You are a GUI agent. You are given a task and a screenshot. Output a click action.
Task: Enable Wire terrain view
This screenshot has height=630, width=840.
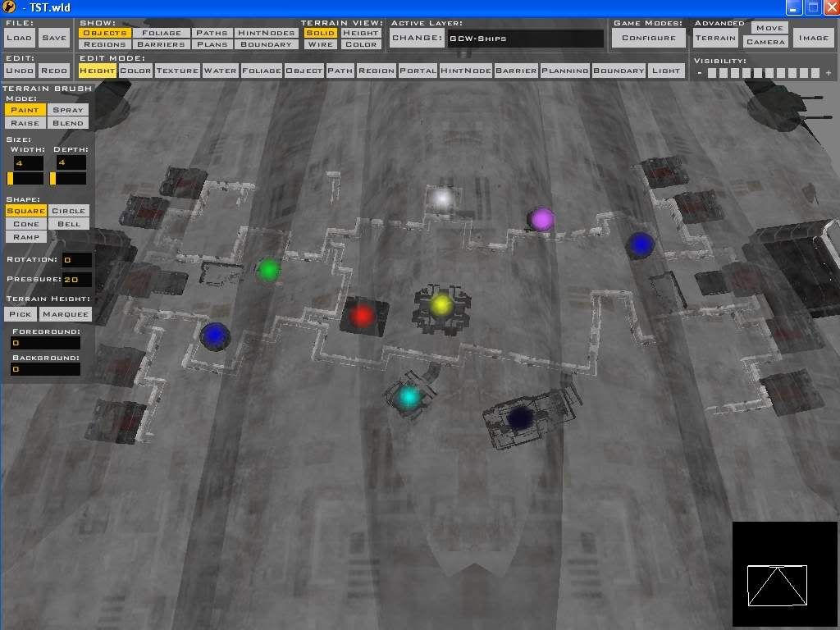[320, 44]
